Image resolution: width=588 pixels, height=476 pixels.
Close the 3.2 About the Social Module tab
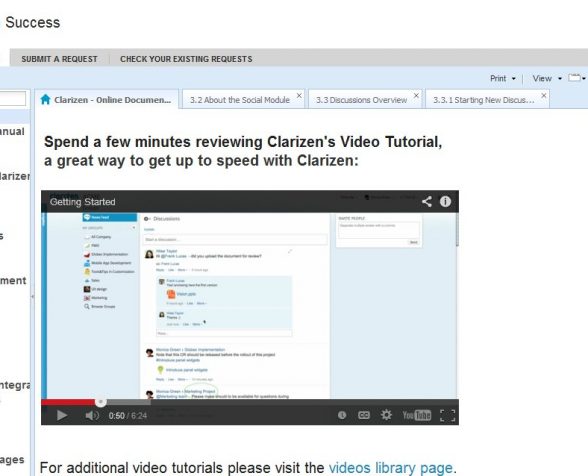pos(299,95)
